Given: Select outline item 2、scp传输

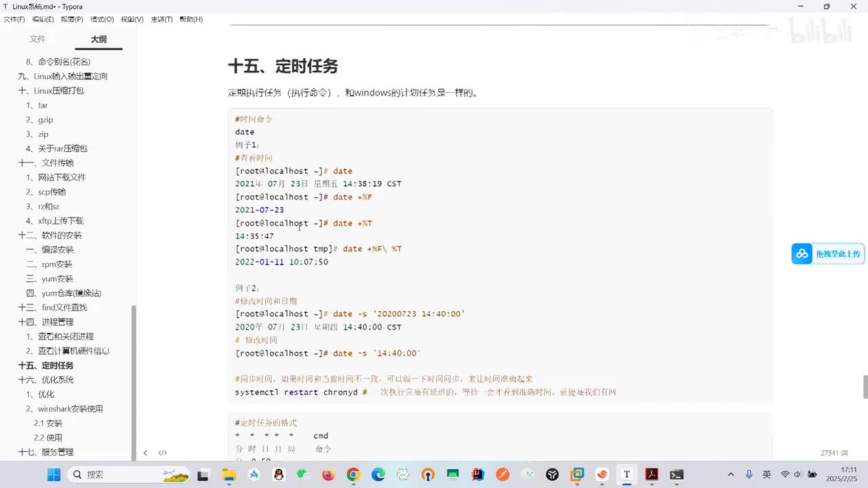Looking at the screenshot, I should click(46, 192).
